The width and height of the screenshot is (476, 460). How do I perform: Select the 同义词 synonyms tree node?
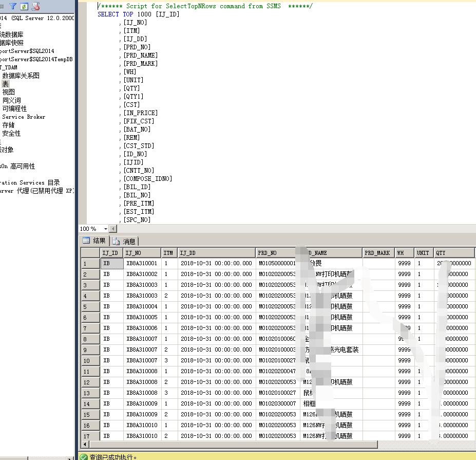point(11,100)
